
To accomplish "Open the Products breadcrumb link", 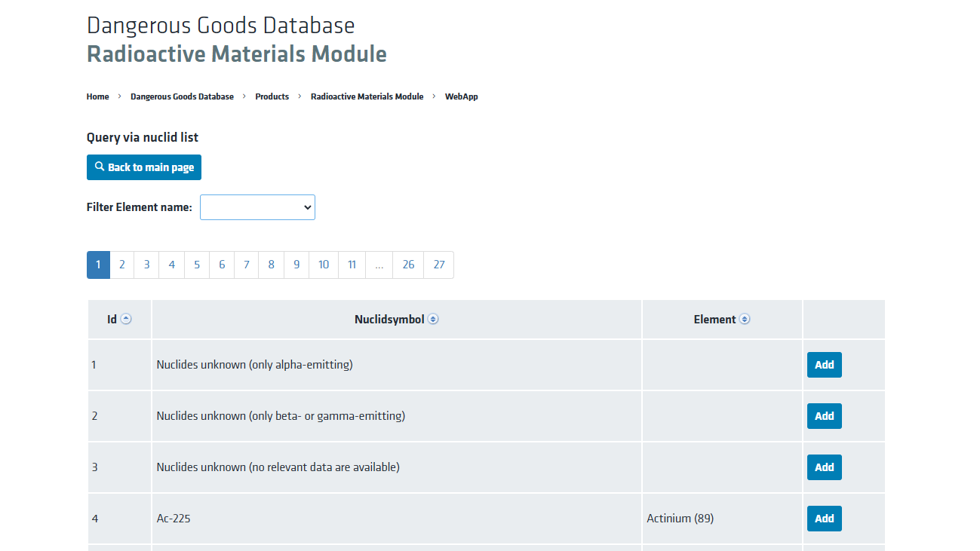I will click(272, 96).
